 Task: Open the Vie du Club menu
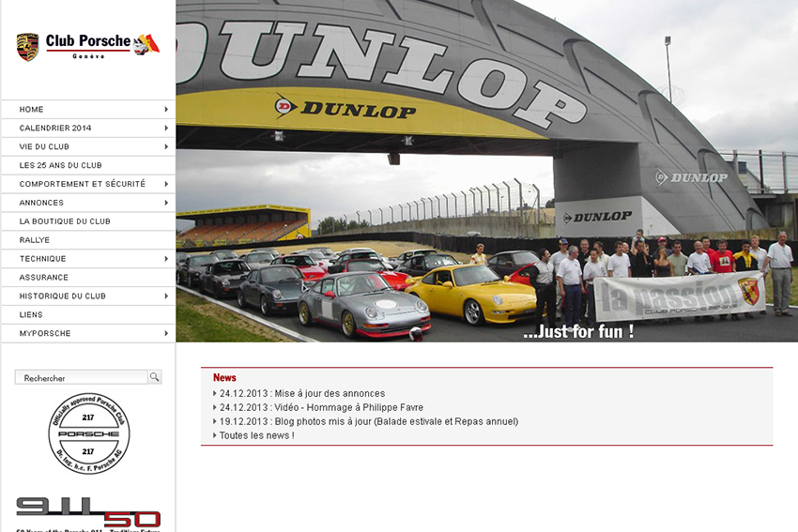point(45,146)
